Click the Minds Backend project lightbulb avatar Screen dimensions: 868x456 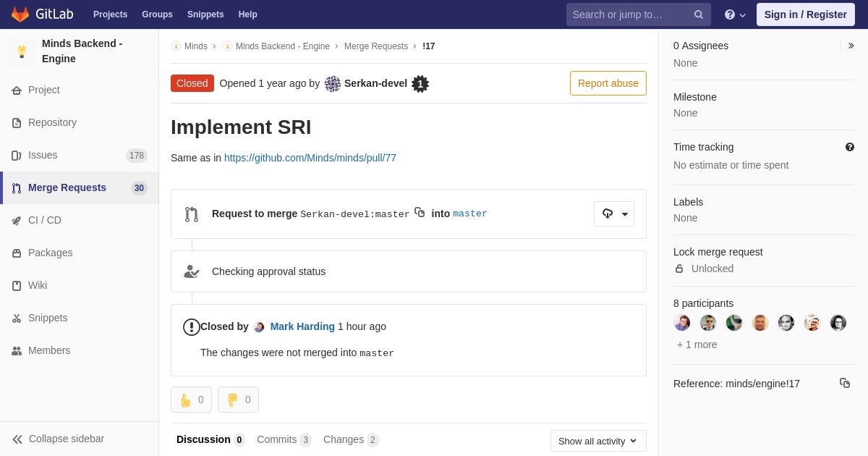pos(22,51)
